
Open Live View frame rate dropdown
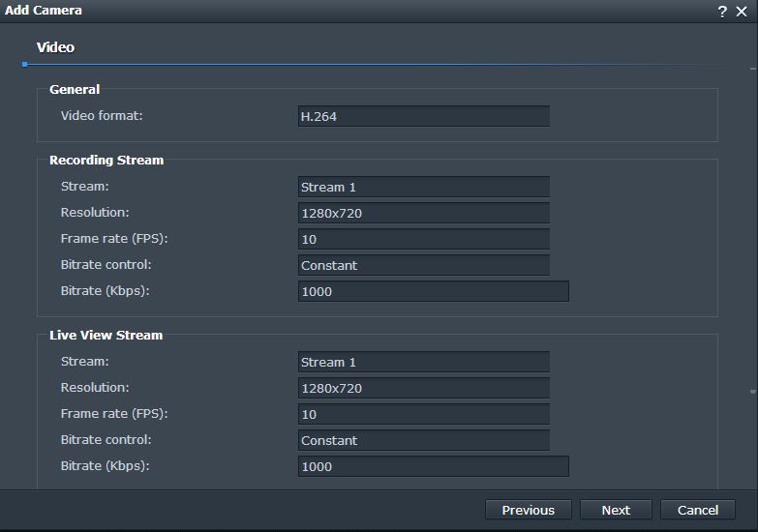(423, 414)
